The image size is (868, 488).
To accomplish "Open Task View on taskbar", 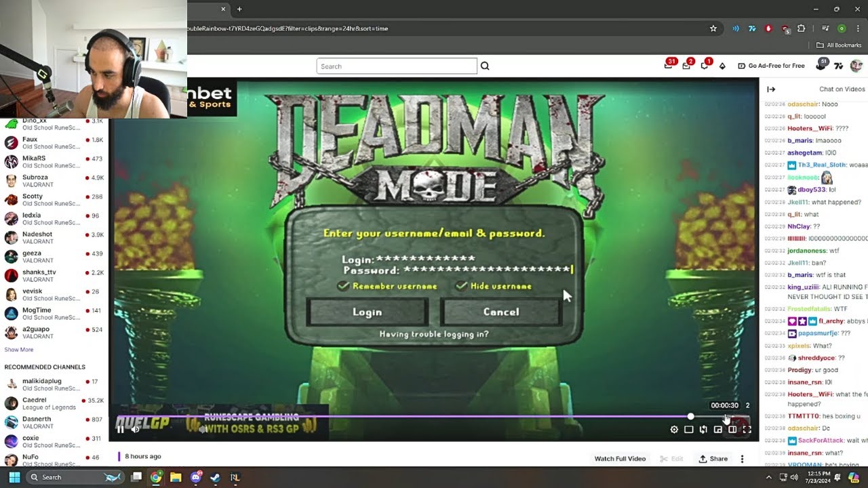I will 136,477.
